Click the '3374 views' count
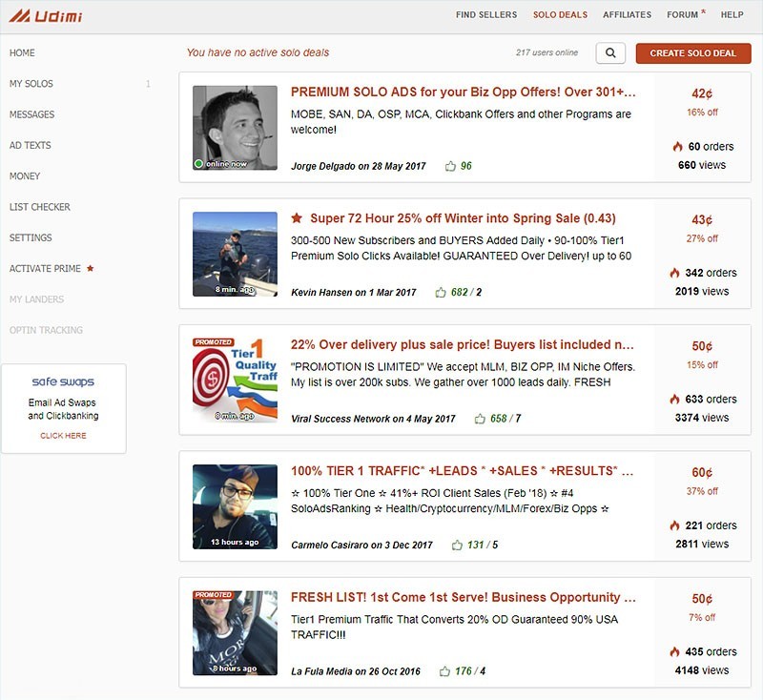 point(702,418)
